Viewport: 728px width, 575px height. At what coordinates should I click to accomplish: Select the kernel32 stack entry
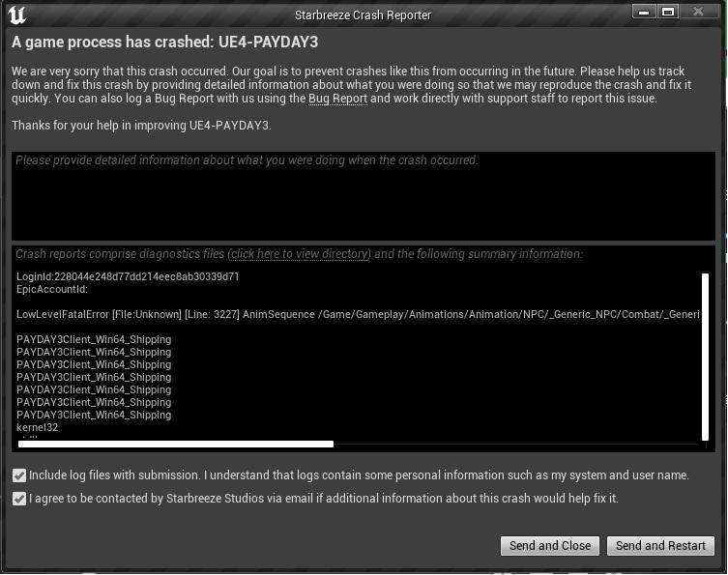(38, 428)
